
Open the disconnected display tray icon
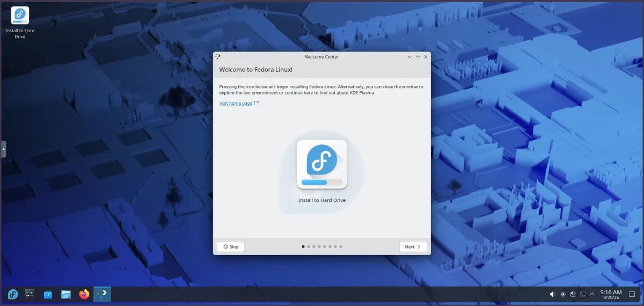[x=582, y=294]
